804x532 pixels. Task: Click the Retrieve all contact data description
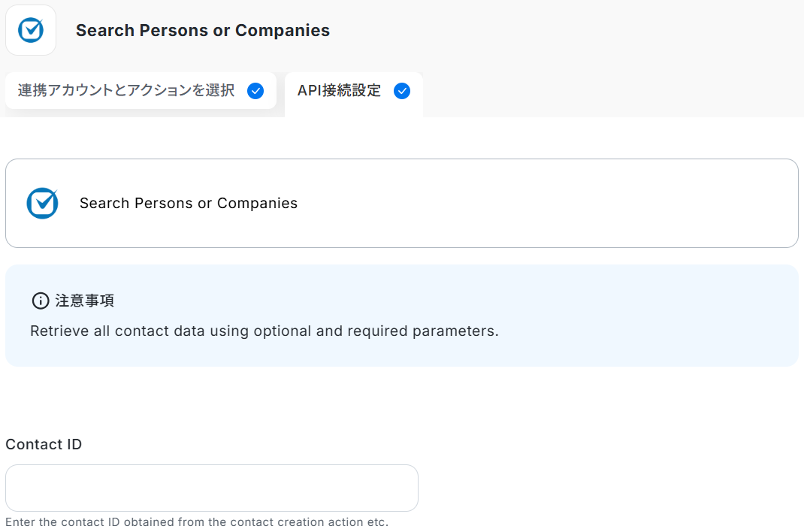click(264, 331)
